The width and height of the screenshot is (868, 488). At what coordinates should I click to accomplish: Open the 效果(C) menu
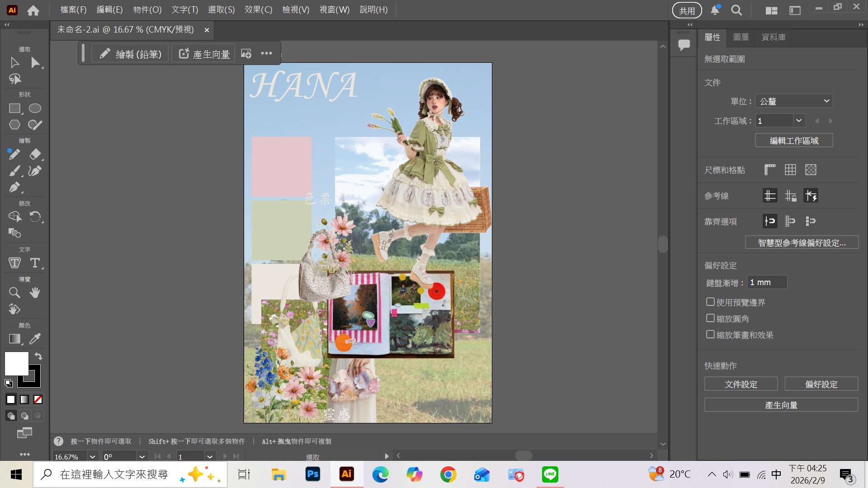point(258,9)
